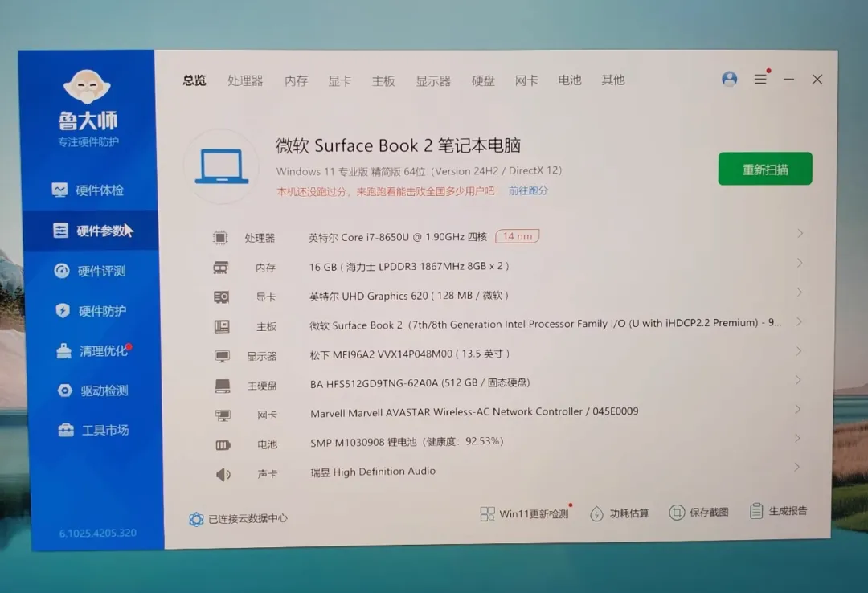
Task: Click drive icon in 主硬盘 row
Action: point(223,386)
